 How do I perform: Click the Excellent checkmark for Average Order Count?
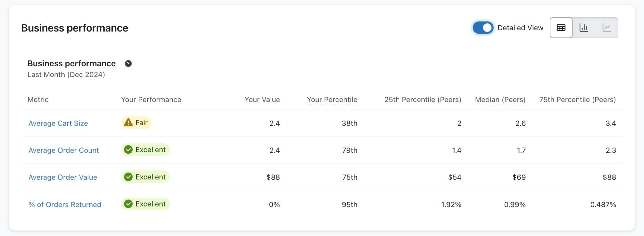(x=128, y=150)
